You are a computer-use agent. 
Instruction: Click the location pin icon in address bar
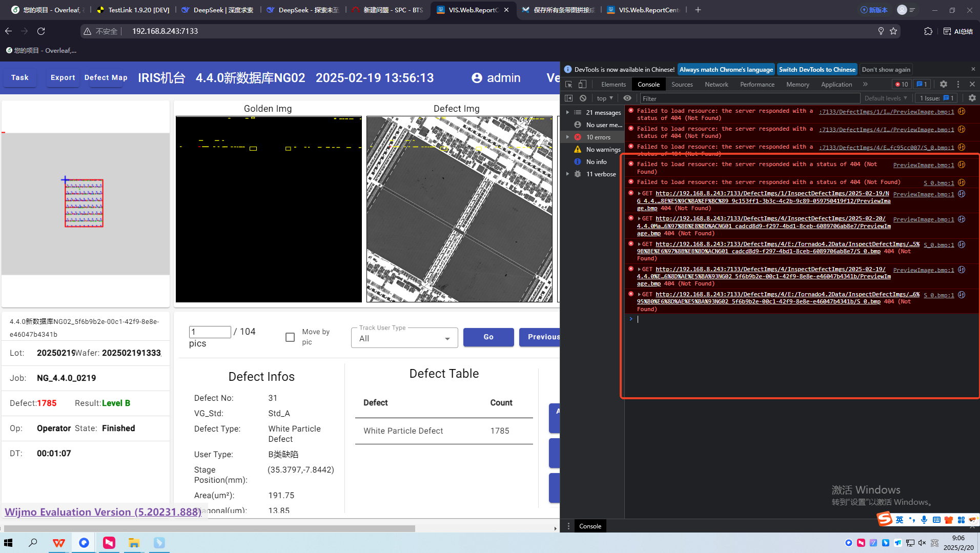click(881, 31)
